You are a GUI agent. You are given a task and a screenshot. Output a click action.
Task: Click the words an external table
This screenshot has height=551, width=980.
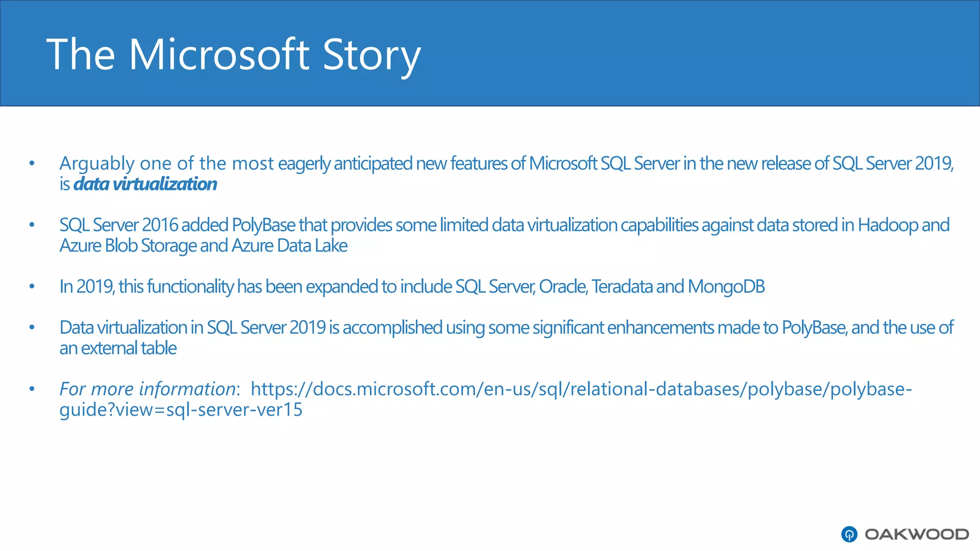(118, 348)
